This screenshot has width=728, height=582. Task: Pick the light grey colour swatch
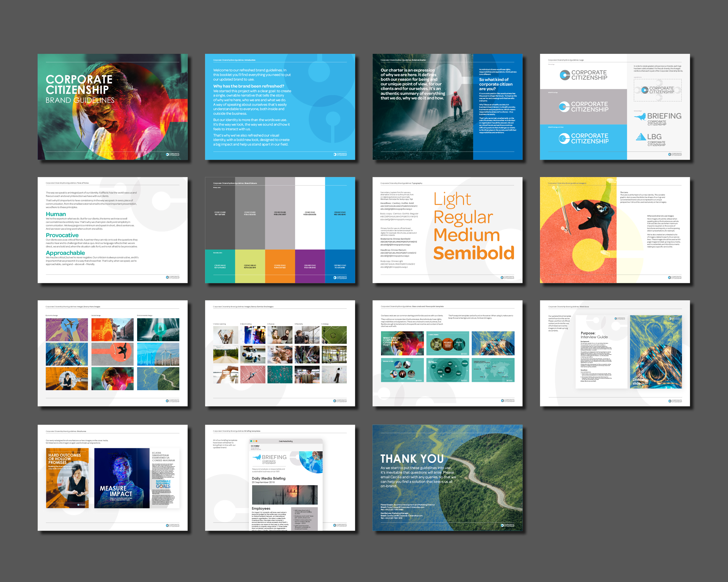tap(280, 213)
